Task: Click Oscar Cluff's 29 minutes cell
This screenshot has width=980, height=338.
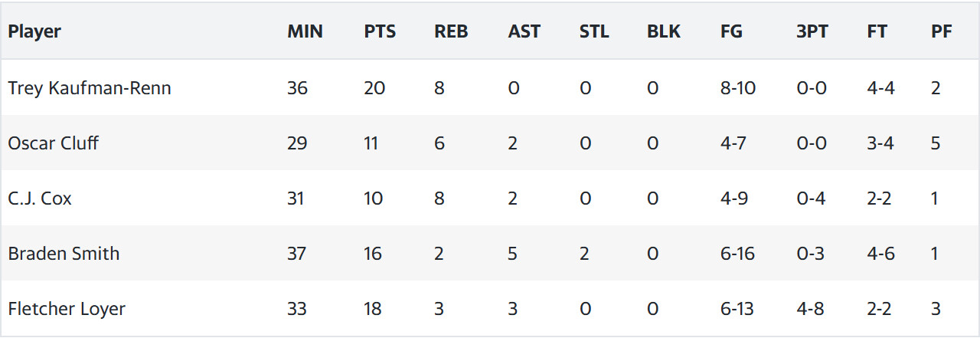Action: point(297,143)
